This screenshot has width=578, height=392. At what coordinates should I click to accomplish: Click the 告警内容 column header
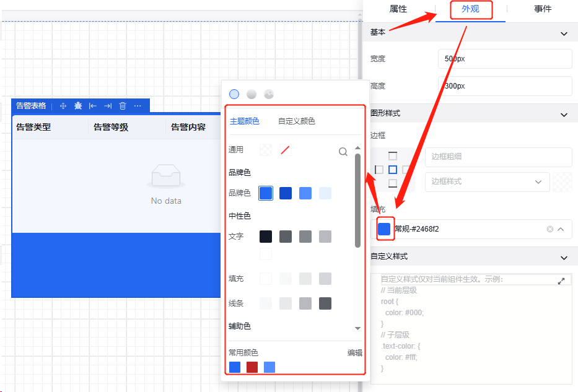(188, 128)
